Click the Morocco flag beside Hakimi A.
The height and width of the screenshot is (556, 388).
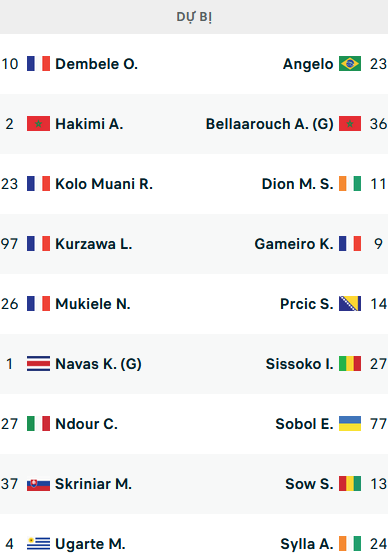point(38,124)
